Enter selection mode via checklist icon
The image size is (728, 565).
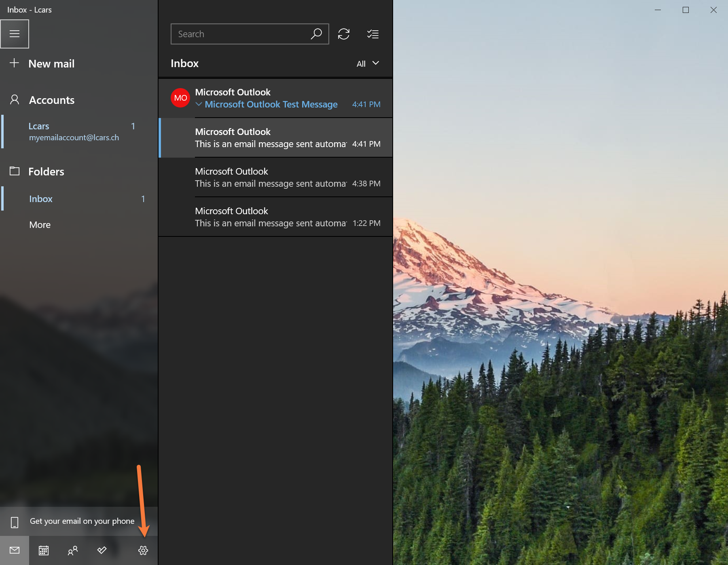[x=372, y=34]
